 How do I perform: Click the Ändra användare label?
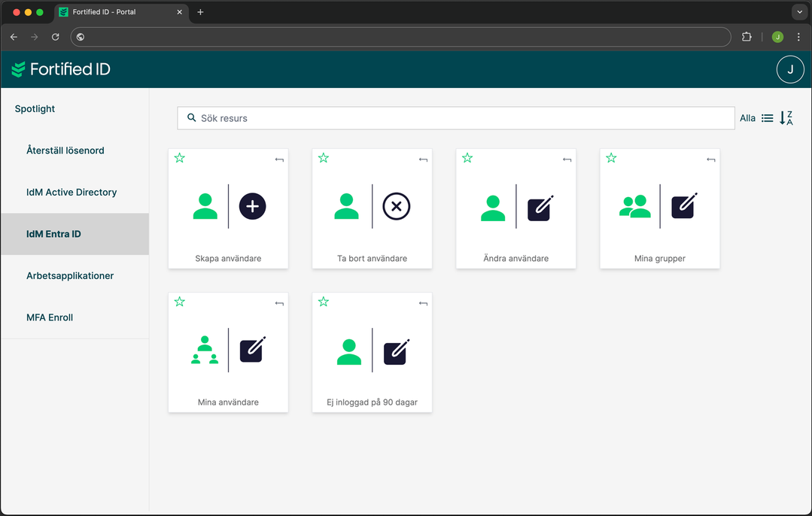515,258
